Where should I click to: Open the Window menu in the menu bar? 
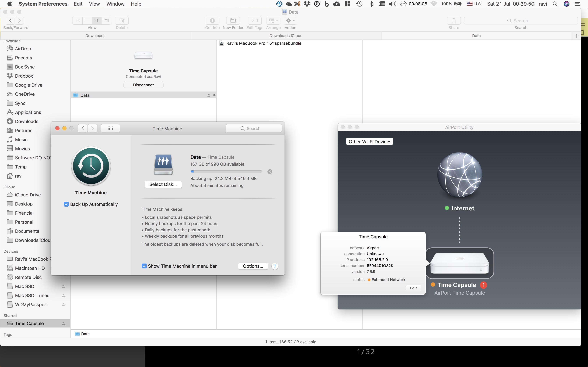(115, 4)
